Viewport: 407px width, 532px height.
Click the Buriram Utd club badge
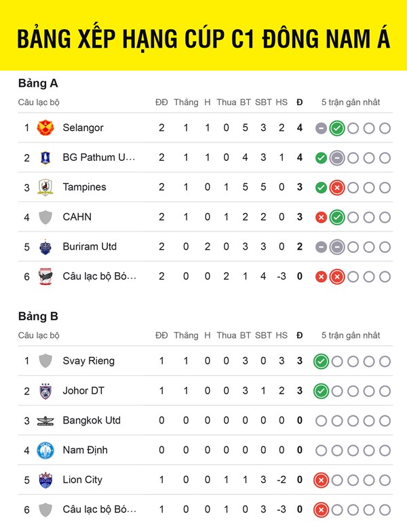pos(45,247)
